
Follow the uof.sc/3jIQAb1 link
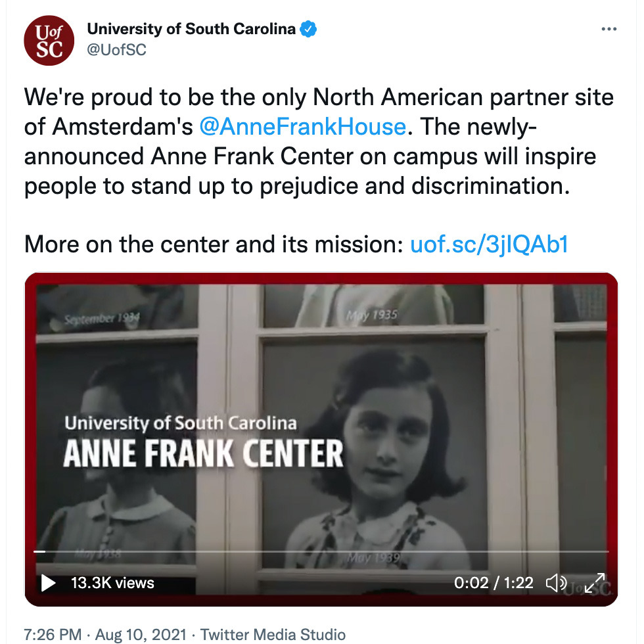(x=489, y=244)
